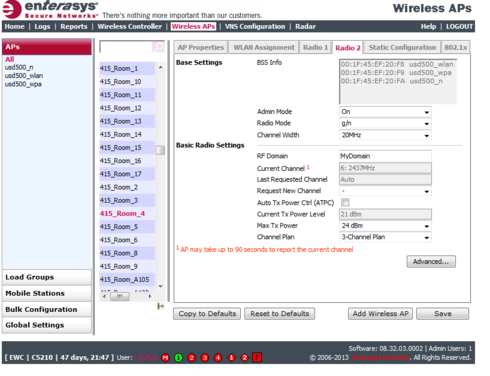Select usd500_wpa in the APs list
Viewport: 490px width, 376px height.
(23, 84)
